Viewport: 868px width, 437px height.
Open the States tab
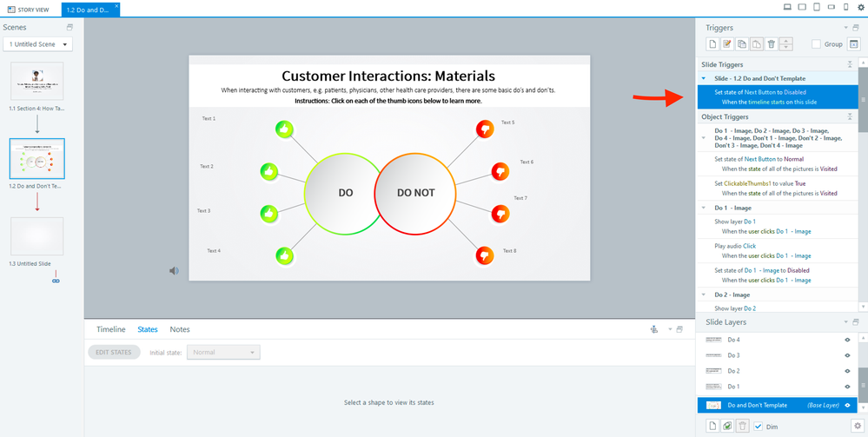[x=147, y=329]
